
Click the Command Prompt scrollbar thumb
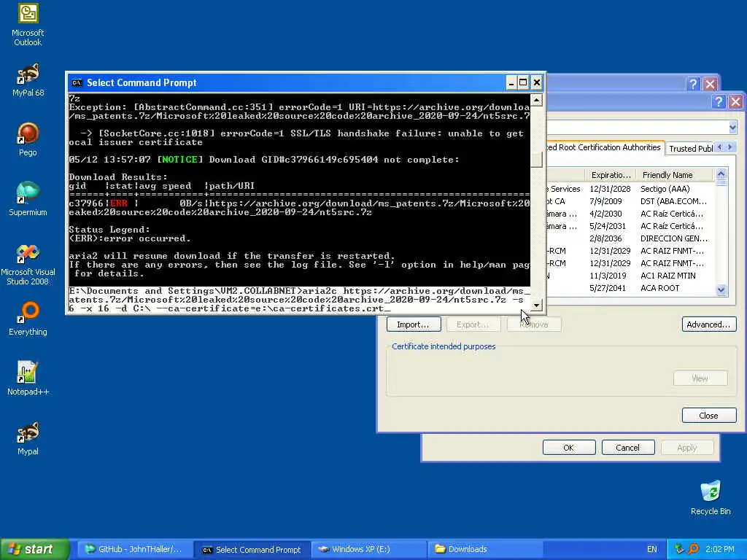[536, 160]
